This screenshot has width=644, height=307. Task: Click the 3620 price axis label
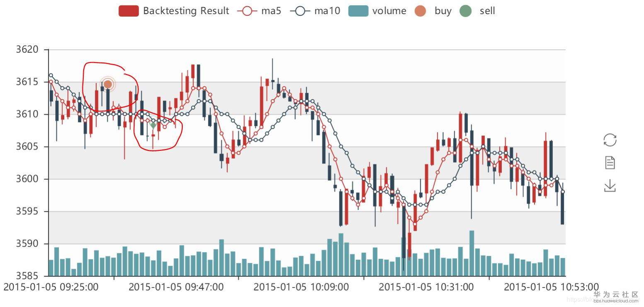27,50
